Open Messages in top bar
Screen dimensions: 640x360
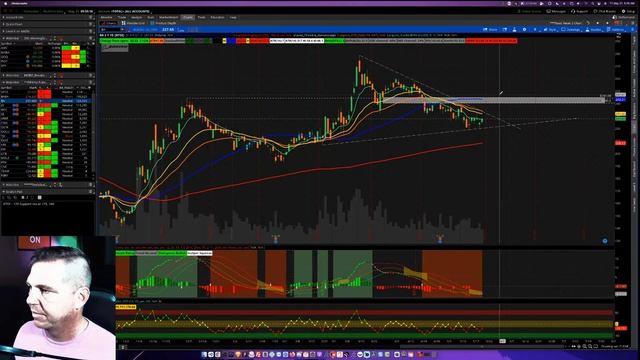click(556, 11)
